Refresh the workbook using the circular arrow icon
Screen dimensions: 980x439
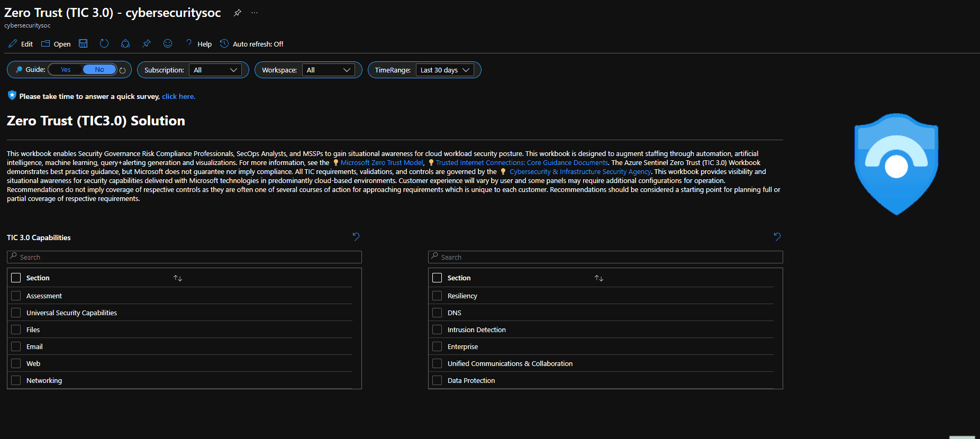(x=104, y=43)
